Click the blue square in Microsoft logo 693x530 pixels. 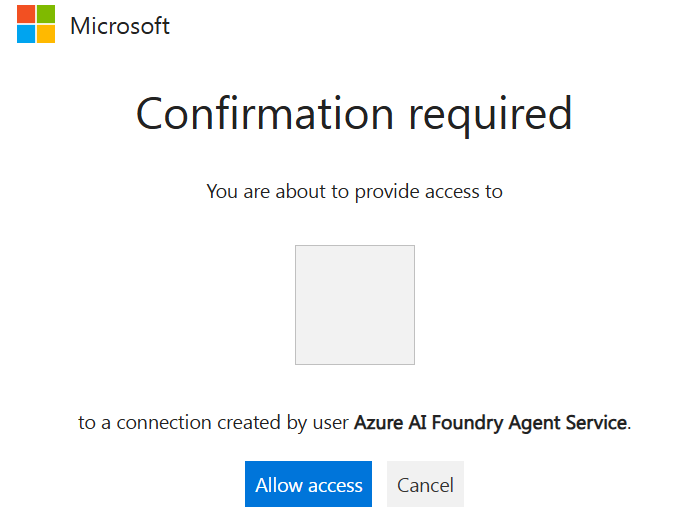(x=26, y=34)
